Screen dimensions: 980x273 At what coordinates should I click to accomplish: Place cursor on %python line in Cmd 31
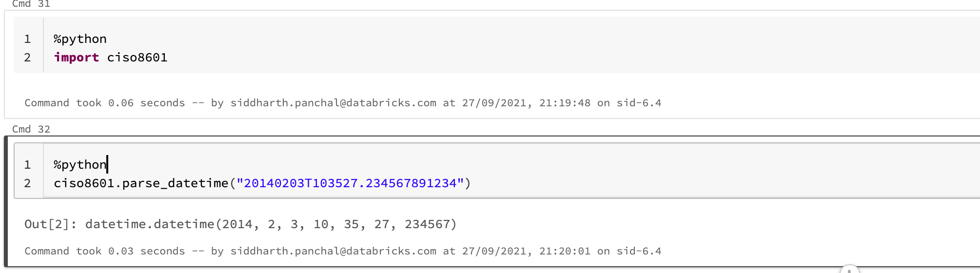click(x=80, y=39)
